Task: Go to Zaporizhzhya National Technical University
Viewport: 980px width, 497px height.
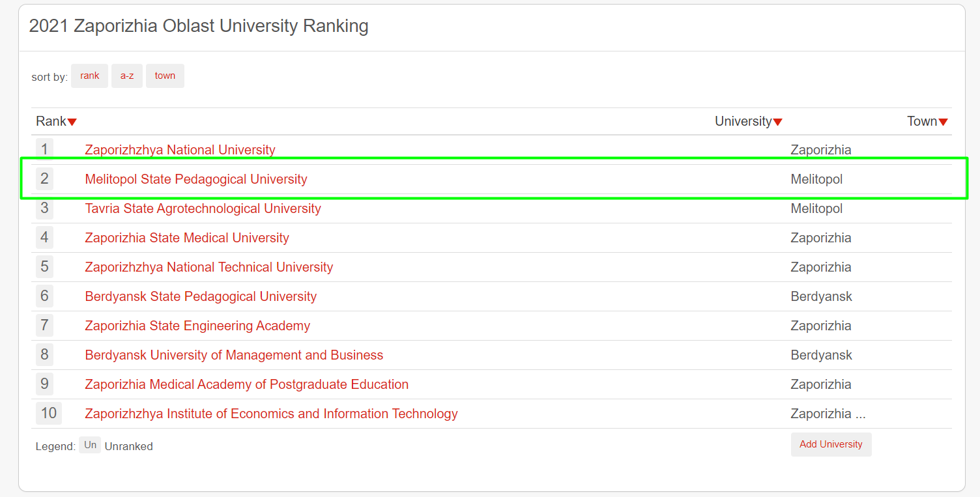Action: [209, 267]
